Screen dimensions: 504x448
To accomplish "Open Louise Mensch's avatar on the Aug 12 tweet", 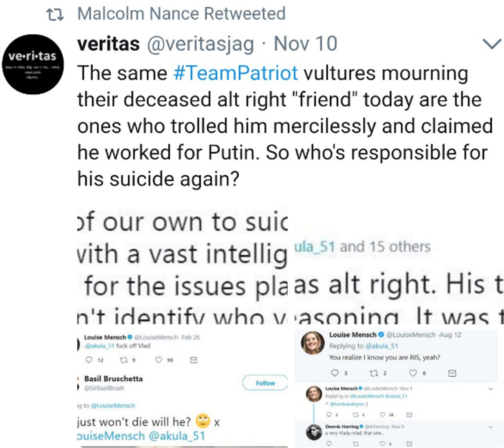I will [313, 343].
